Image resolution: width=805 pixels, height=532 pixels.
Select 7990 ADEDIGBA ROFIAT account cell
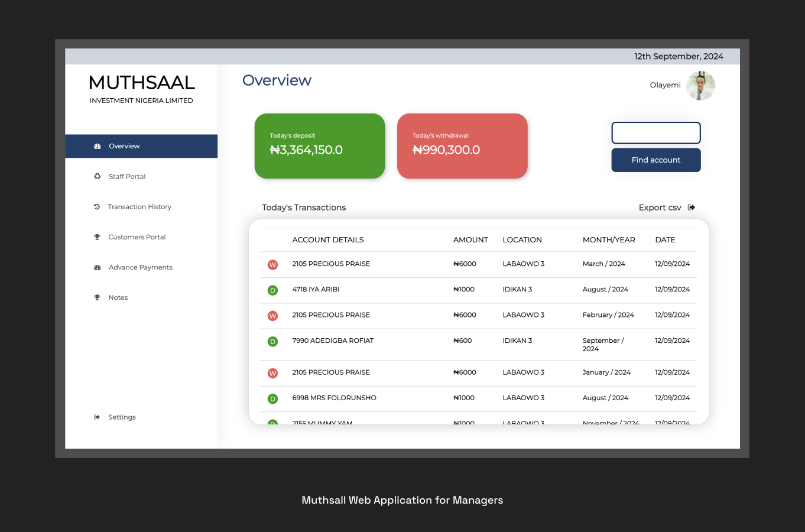coord(333,340)
